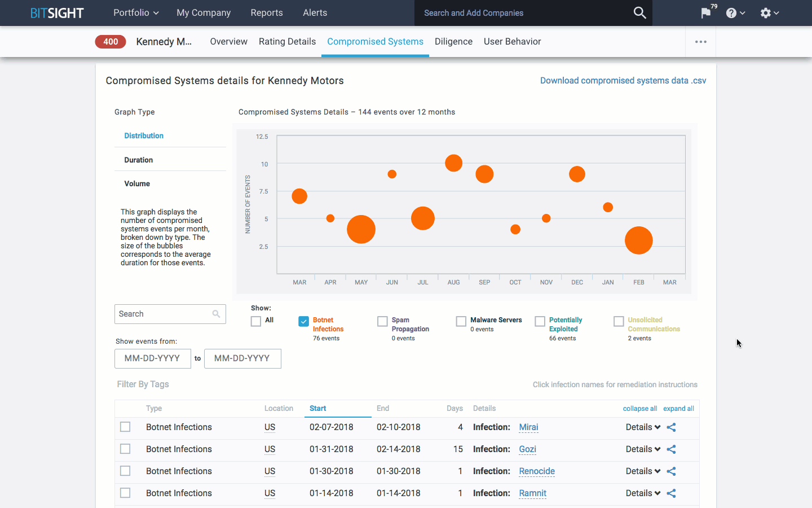
Task: Expand Details for the Ramnit event
Action: (643, 493)
